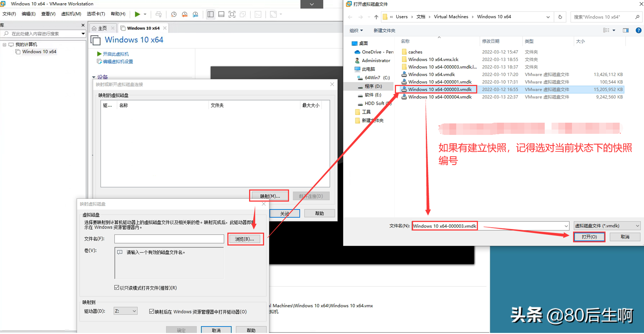Close the 映射虚拟磁盘 dialog

[264, 204]
